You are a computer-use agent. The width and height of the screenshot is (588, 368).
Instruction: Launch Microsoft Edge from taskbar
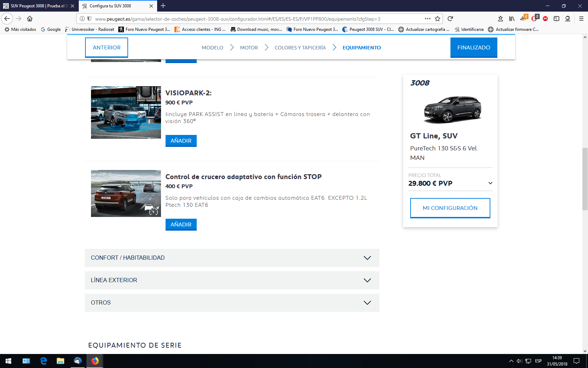click(43, 361)
